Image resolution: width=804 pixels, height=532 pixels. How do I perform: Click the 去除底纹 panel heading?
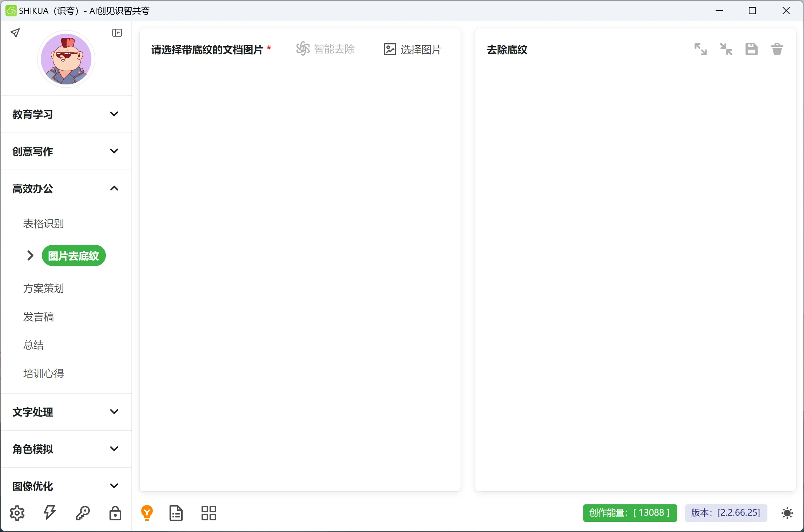(507, 49)
